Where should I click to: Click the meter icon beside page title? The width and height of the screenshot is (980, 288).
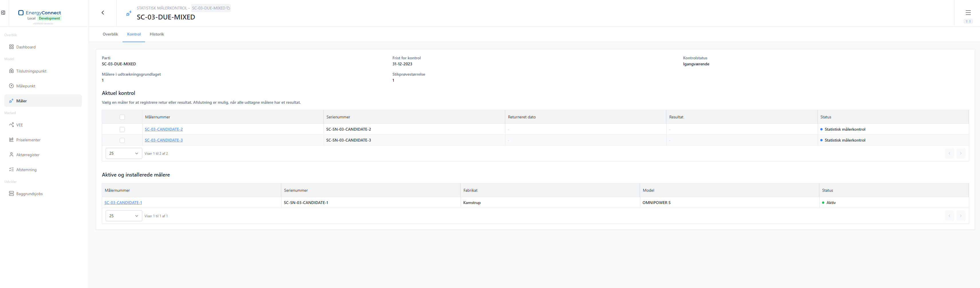(x=129, y=13)
